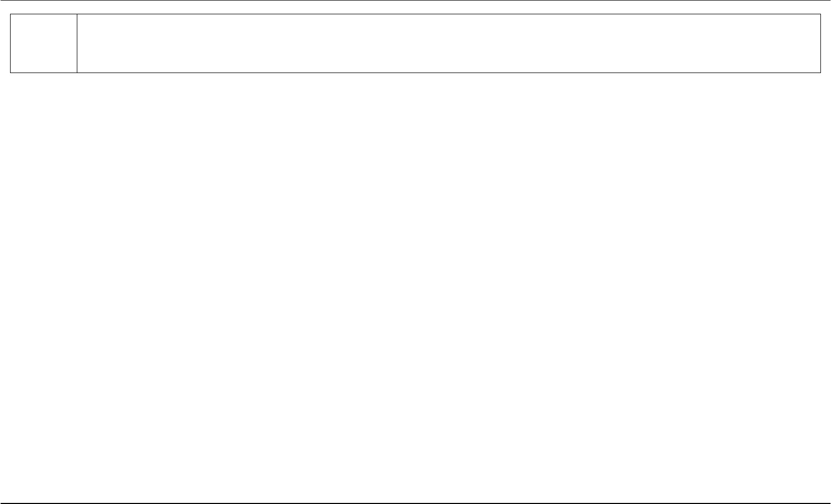Click the blank page area below the table
The height and width of the screenshot is (504, 831).
click(415, 286)
